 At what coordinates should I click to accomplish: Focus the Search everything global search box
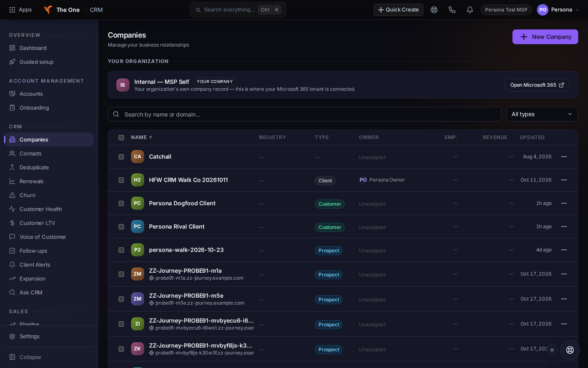[x=238, y=10]
